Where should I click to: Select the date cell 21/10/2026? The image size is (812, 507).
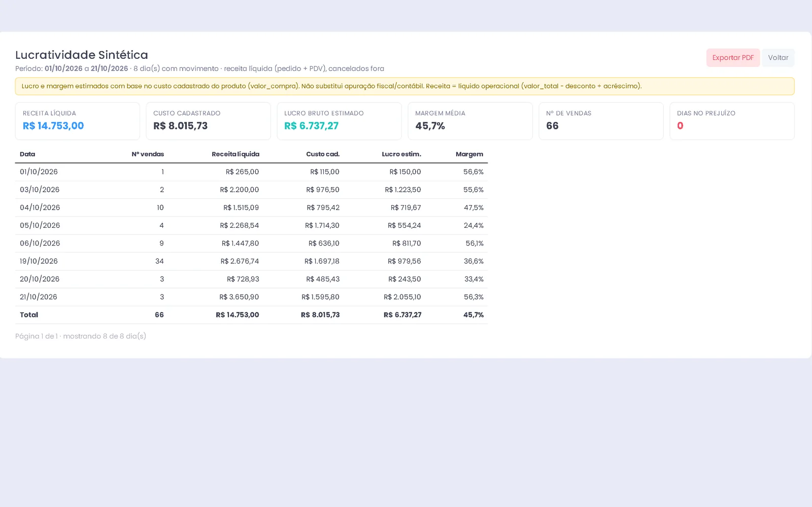[x=39, y=297]
